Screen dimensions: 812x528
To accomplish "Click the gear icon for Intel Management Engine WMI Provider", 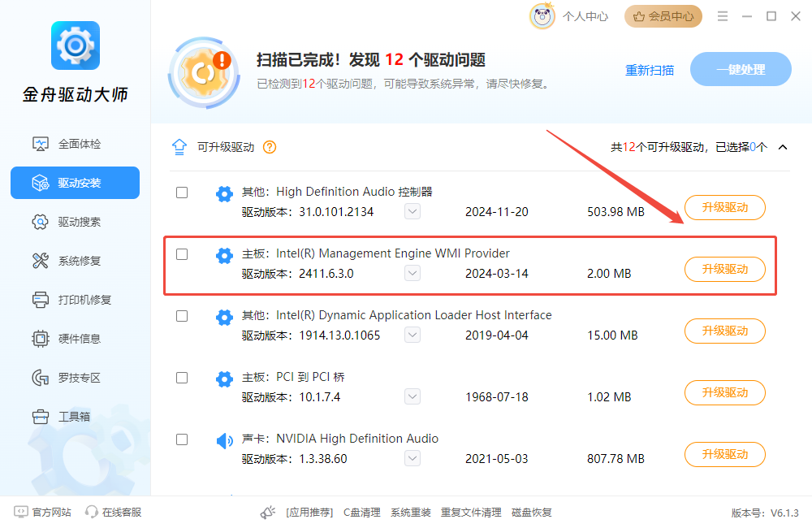I will coord(224,255).
